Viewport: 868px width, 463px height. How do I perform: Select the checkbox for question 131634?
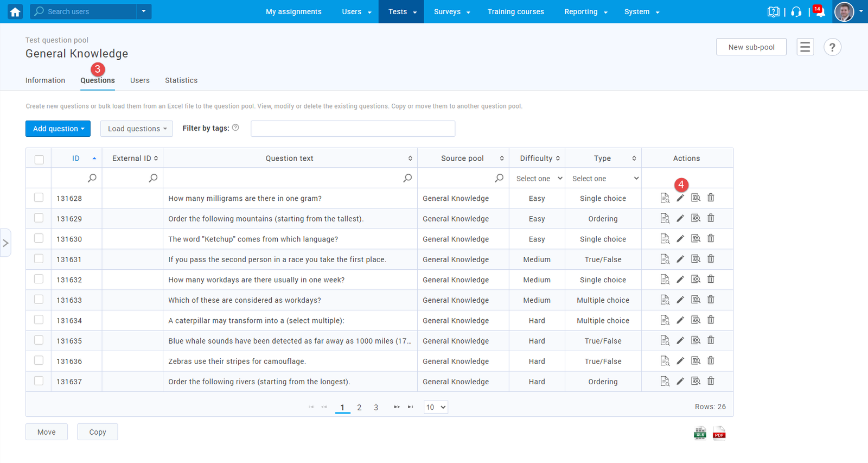tap(39, 320)
